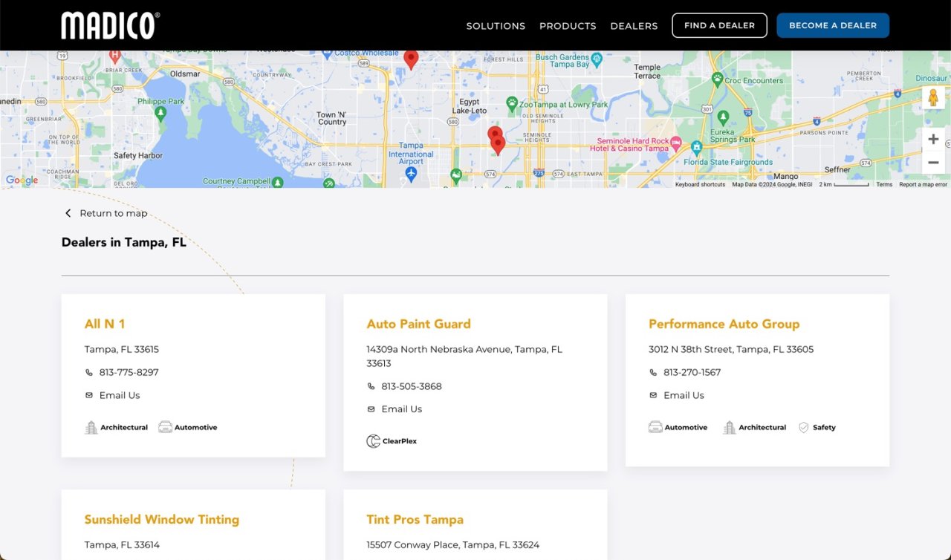Select the red pin near Costco Wholesale
Viewport: 951px width, 560px height.
tap(411, 59)
